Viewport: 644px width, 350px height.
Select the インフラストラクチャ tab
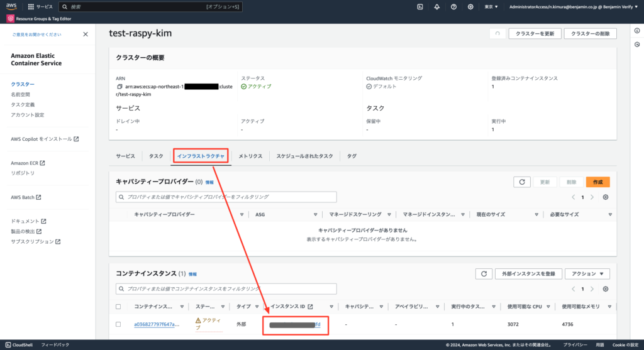pyautogui.click(x=201, y=156)
